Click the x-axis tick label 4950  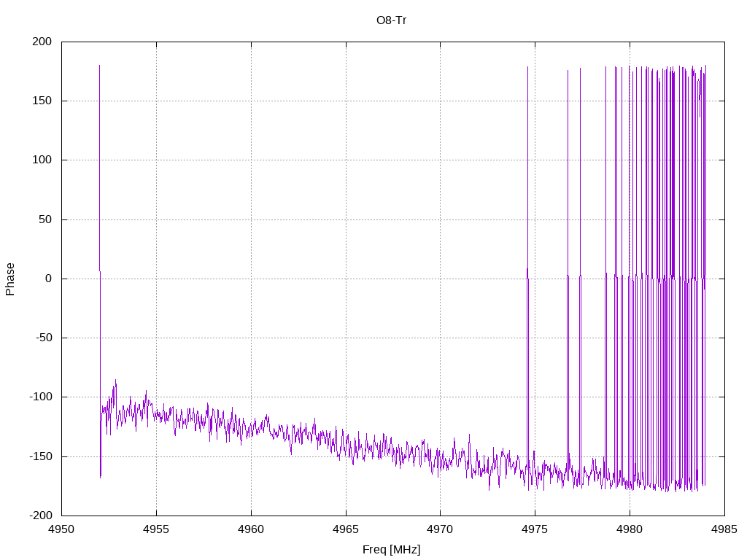tap(61, 529)
